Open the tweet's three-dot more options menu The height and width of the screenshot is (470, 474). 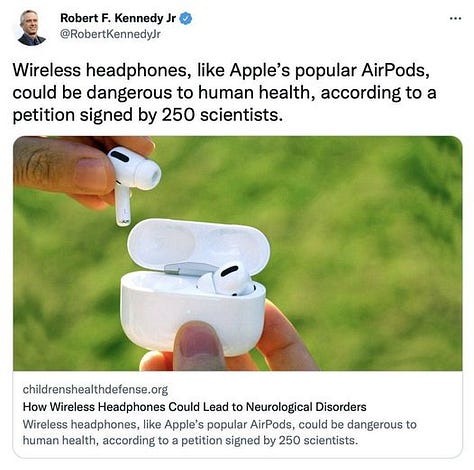(455, 19)
